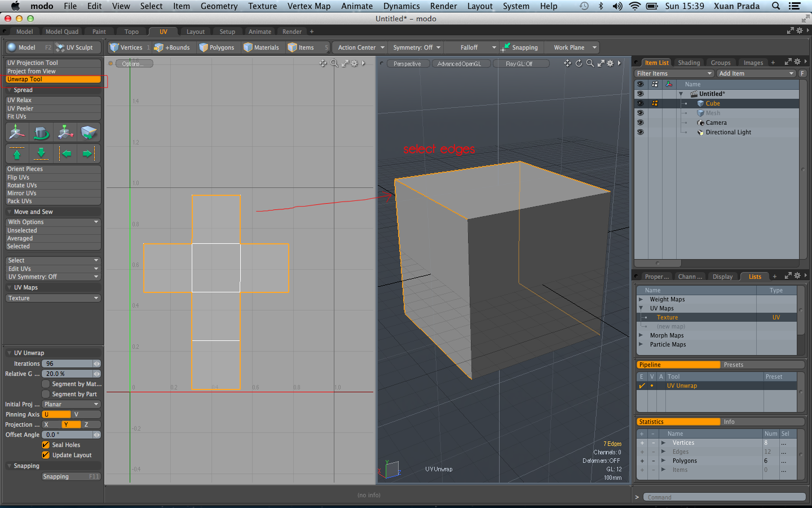Image resolution: width=812 pixels, height=508 pixels.
Task: Click the UV Relax button
Action: [x=54, y=100]
